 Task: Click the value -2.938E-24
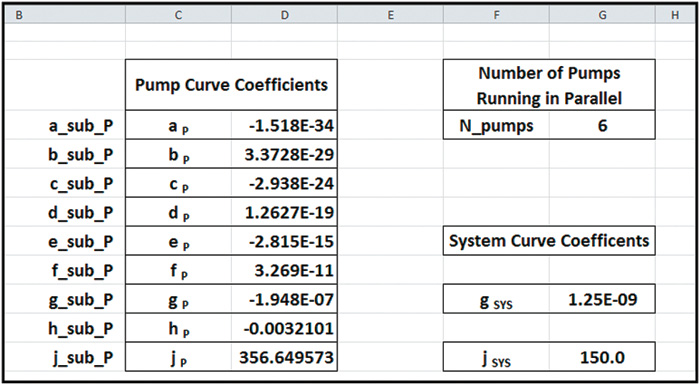coord(284,183)
